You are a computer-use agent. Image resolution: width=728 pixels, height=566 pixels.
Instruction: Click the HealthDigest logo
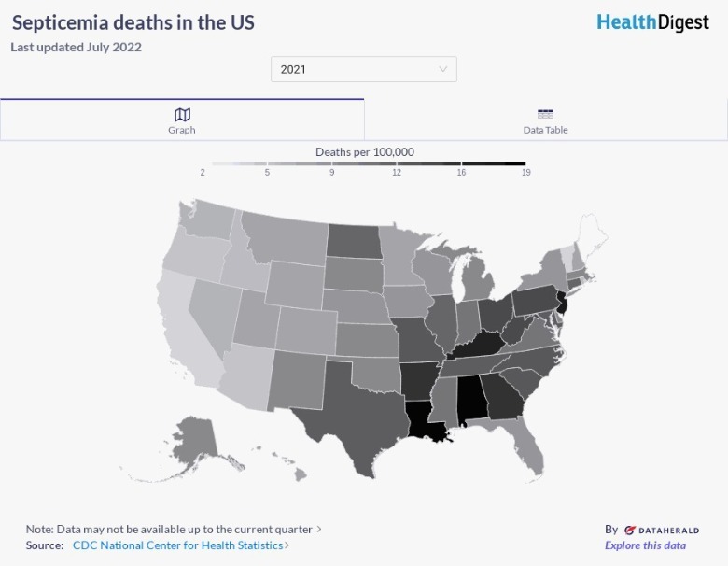[652, 22]
